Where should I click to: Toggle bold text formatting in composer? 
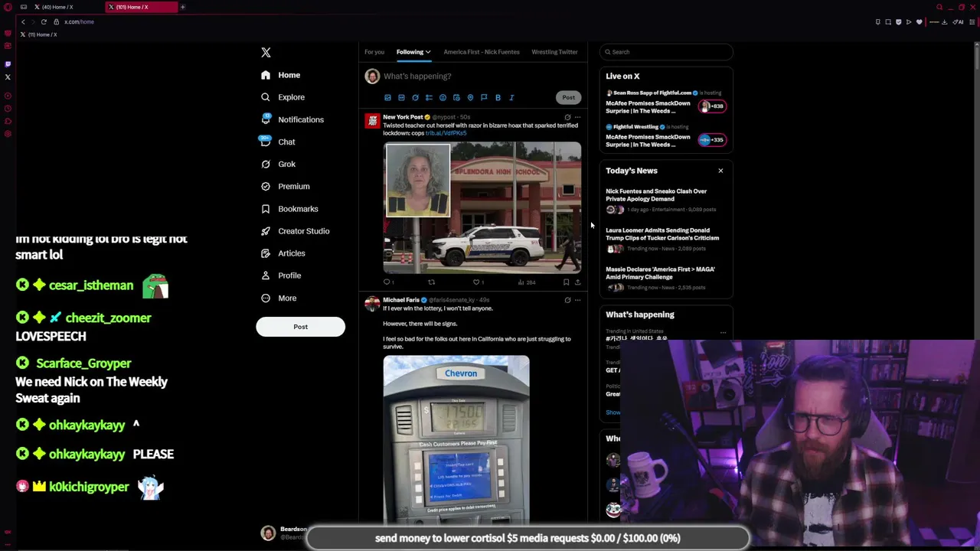click(x=498, y=98)
